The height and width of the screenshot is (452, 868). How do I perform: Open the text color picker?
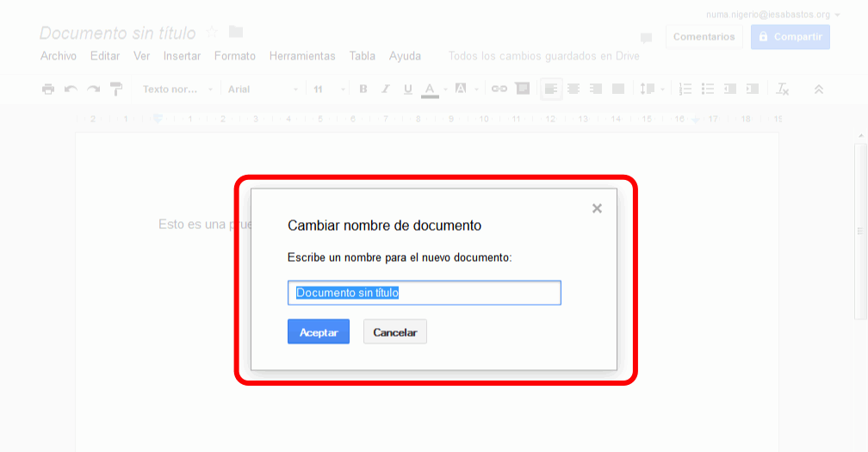coord(431,89)
